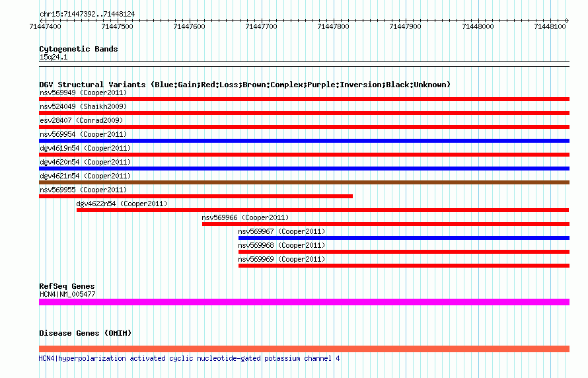
Task: Select the red bar under nsv569966
Action: [x=386, y=224]
